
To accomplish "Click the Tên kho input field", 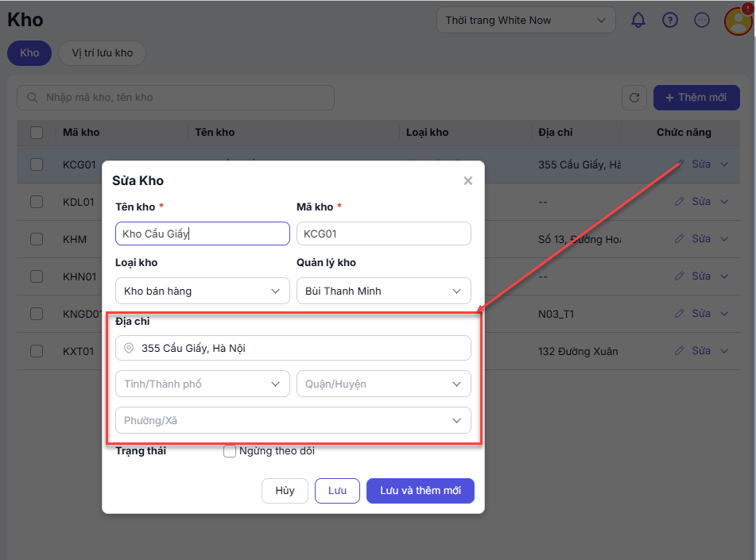I will (202, 234).
